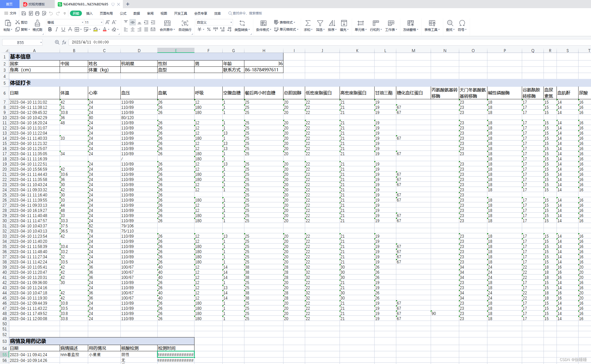Expand the quick access toolbar customize arrow
Screen dimensions: 591x364
tap(65, 13)
